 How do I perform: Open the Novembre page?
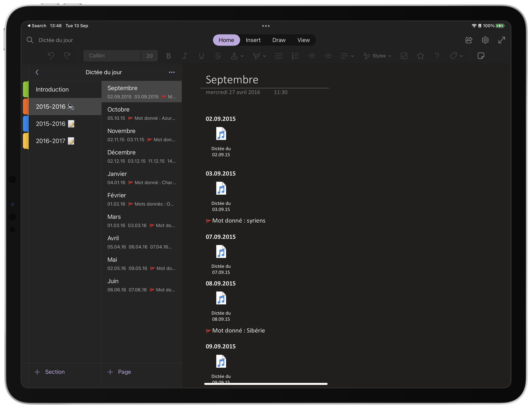142,135
